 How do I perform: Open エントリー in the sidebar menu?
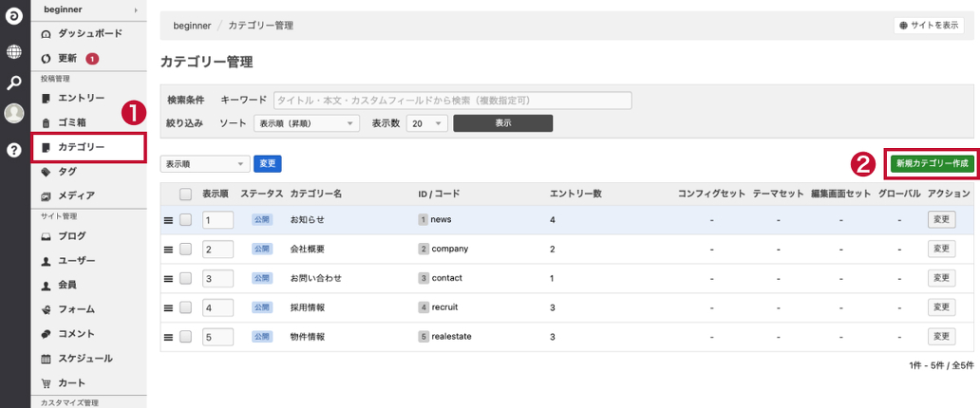tap(81, 98)
